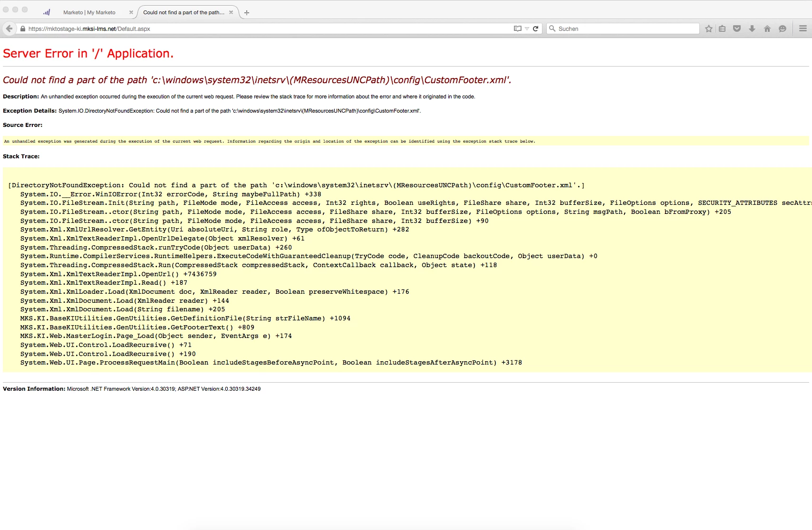Show bookmarks list icon

(722, 29)
